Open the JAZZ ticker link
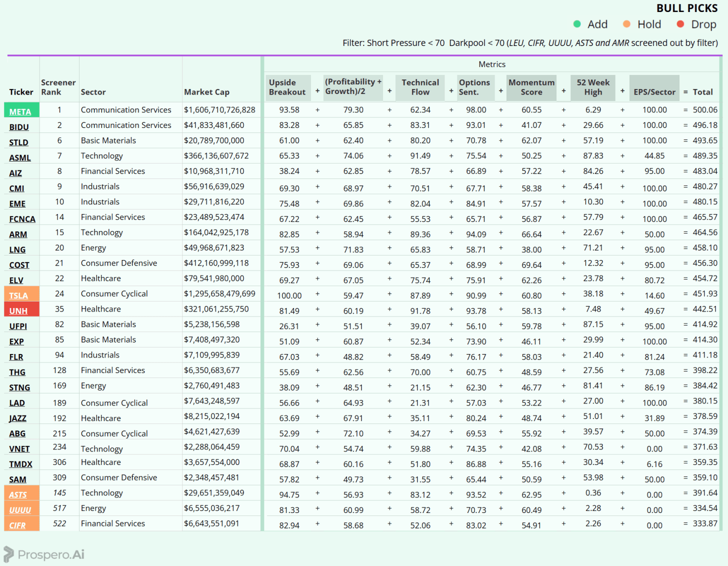Image resolution: width=728 pixels, height=566 pixels. point(17,418)
